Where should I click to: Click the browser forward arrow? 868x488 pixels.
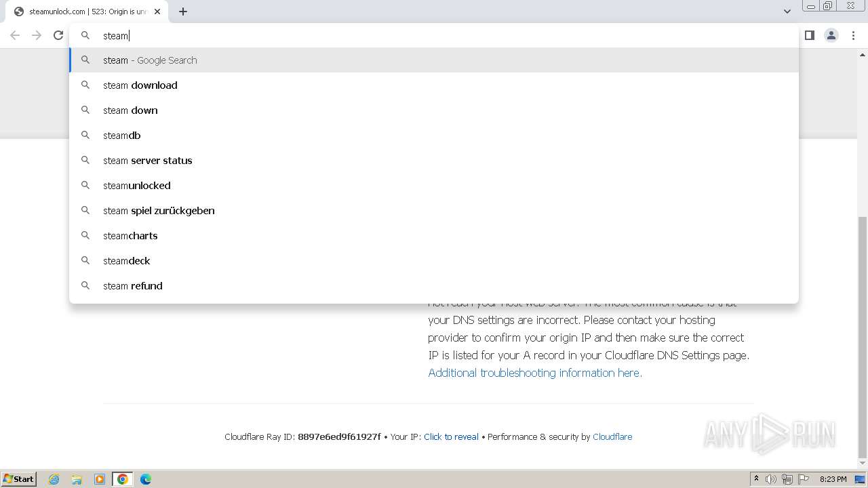click(x=37, y=35)
